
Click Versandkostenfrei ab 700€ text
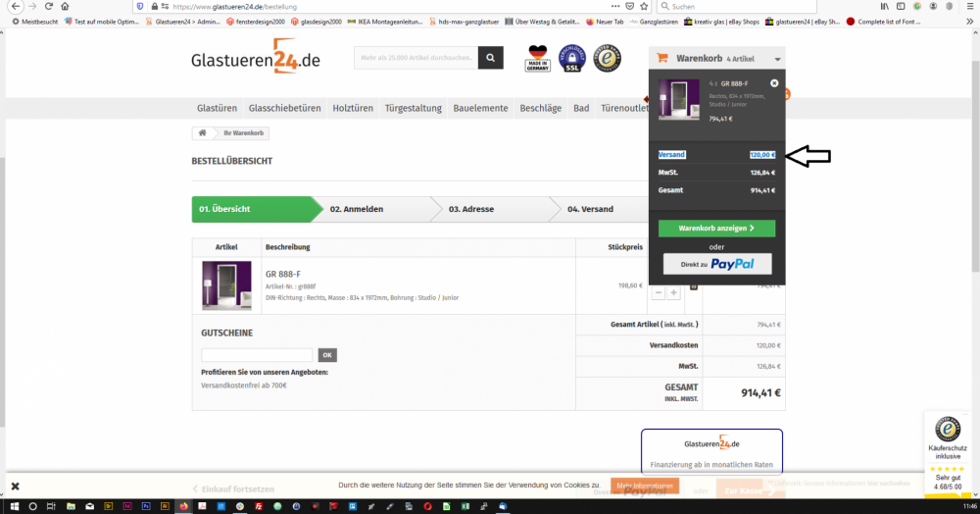[x=244, y=385]
